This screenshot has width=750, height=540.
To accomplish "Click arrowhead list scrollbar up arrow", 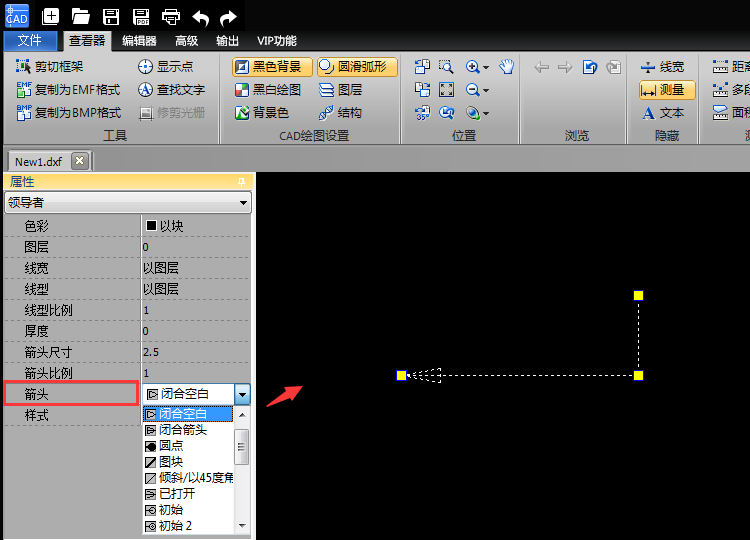I will click(242, 415).
